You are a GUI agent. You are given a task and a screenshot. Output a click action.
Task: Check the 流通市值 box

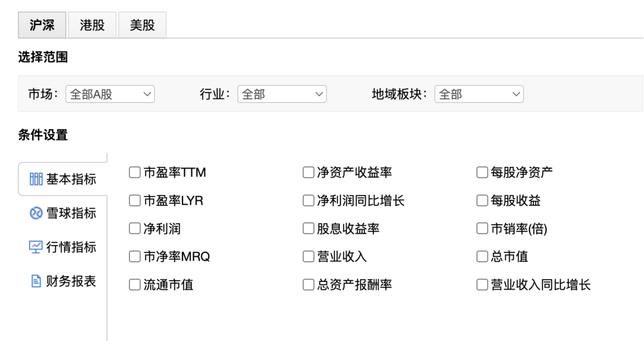tap(135, 285)
